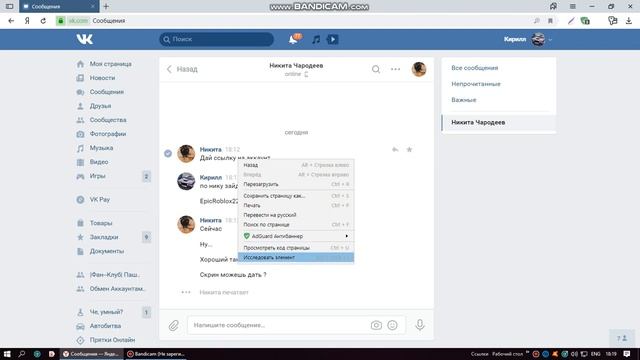
Task: Open the music player note icon
Action: (x=316, y=40)
